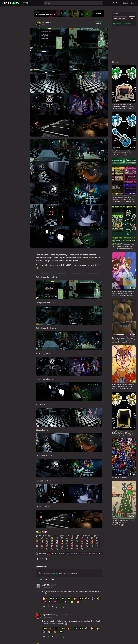Open the STORE link in header
This screenshot has width=138, height=644.
(25, 3)
